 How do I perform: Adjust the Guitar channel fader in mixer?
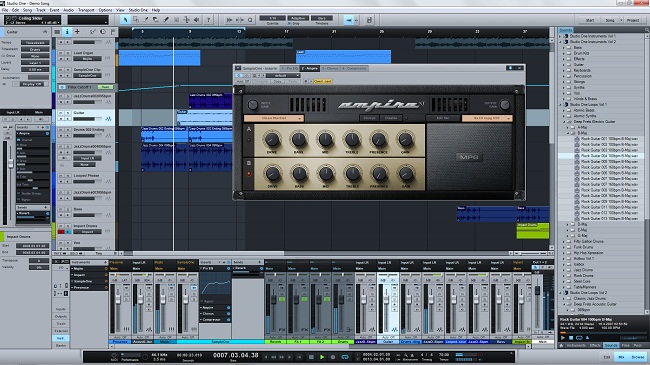pyautogui.click(x=387, y=298)
